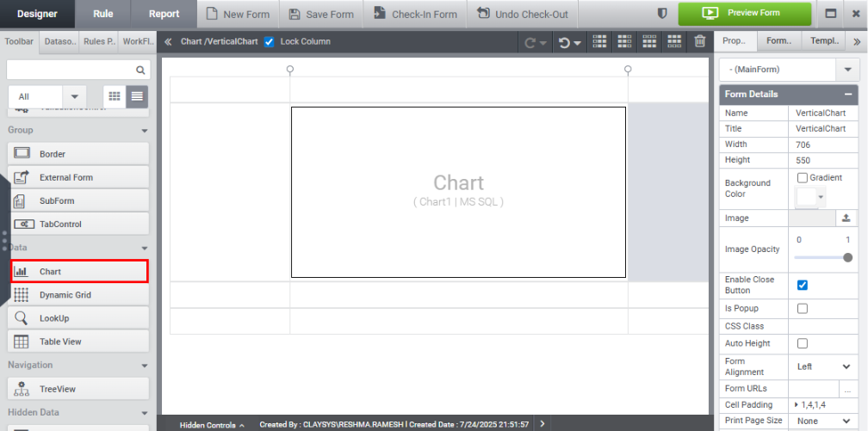Collapse left panel with double-chevron icon

[168, 41]
